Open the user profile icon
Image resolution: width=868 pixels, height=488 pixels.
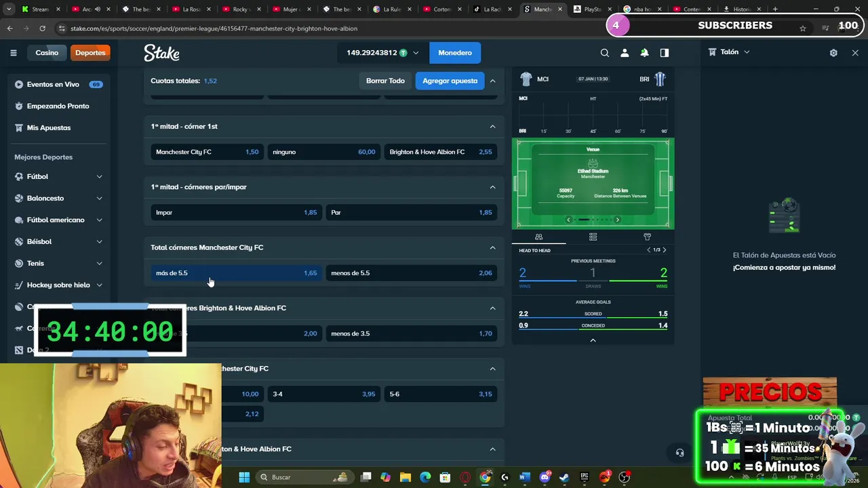pos(625,53)
